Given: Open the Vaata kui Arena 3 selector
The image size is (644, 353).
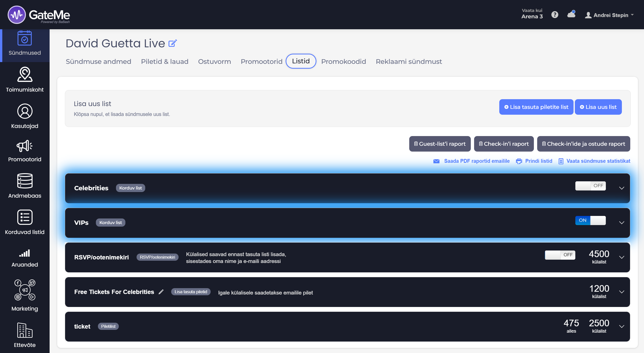Looking at the screenshot, I should [x=532, y=14].
